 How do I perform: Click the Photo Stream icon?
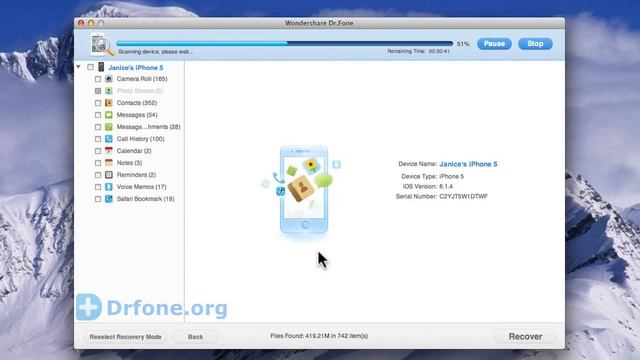coord(109,91)
